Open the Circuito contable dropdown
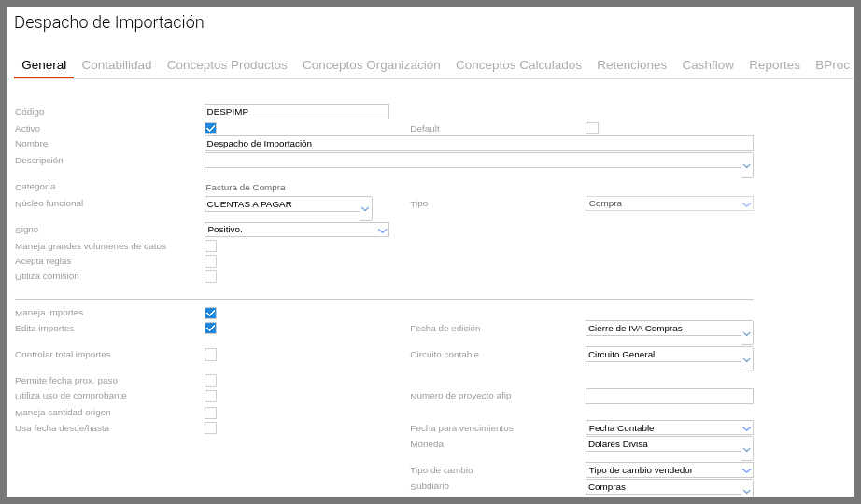 (x=746, y=359)
